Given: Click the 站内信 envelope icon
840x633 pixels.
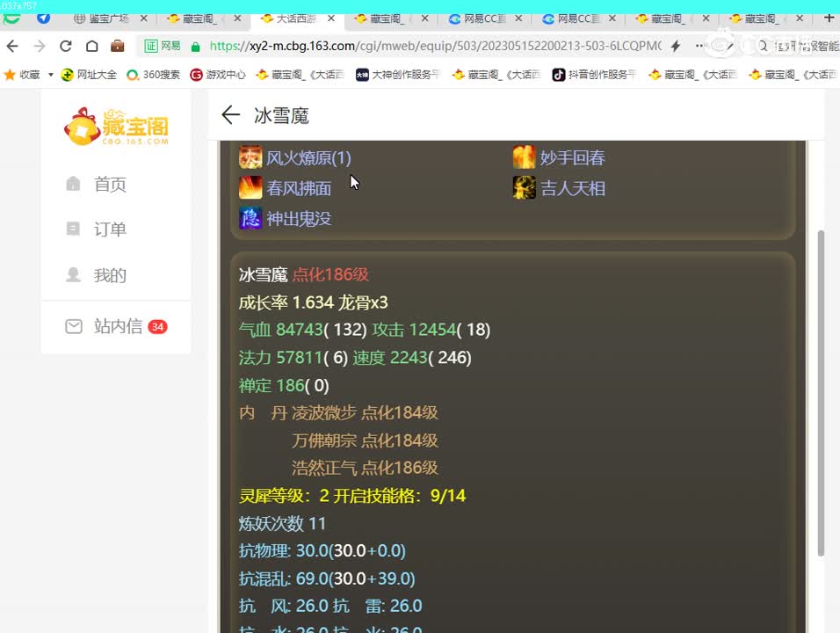Looking at the screenshot, I should coord(74,326).
